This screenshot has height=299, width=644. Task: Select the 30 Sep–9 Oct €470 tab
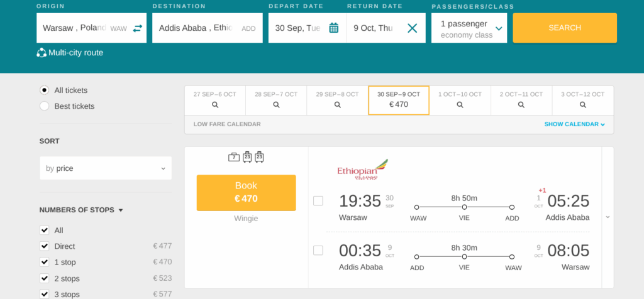click(x=399, y=101)
